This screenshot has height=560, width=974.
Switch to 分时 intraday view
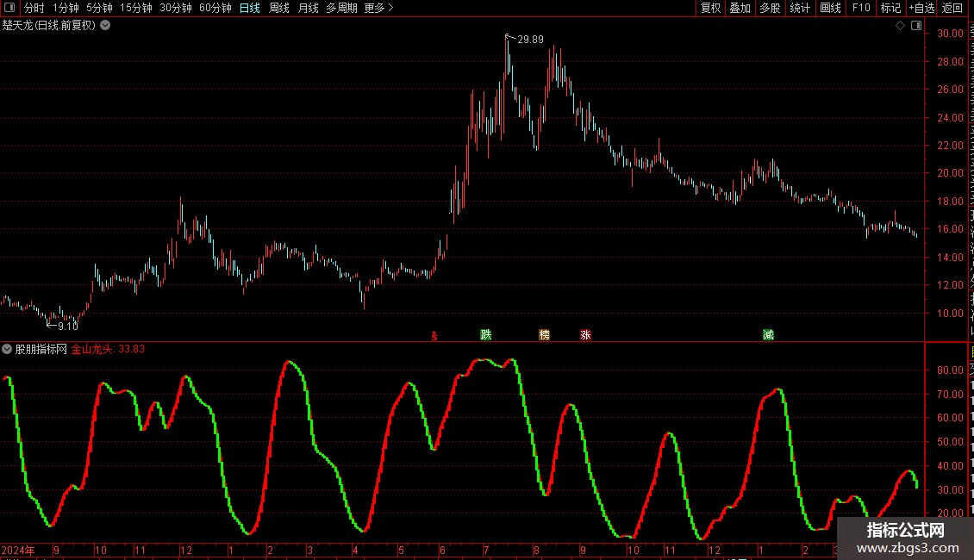[34, 8]
